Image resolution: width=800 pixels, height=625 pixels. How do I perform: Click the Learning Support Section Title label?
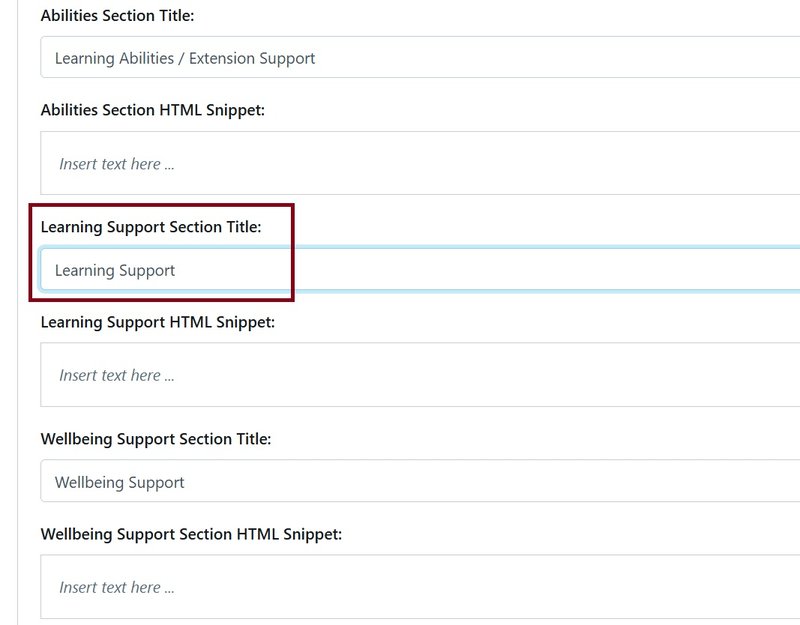tap(150, 227)
